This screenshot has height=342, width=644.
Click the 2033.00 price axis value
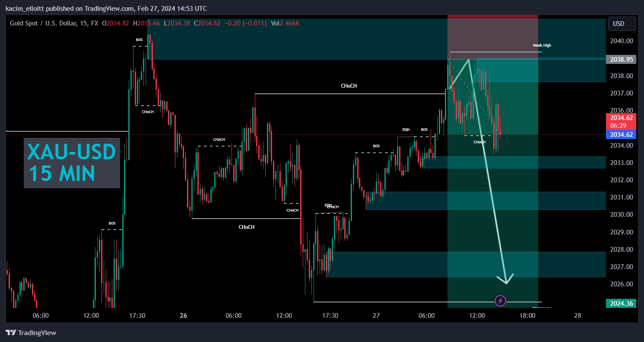(x=621, y=163)
